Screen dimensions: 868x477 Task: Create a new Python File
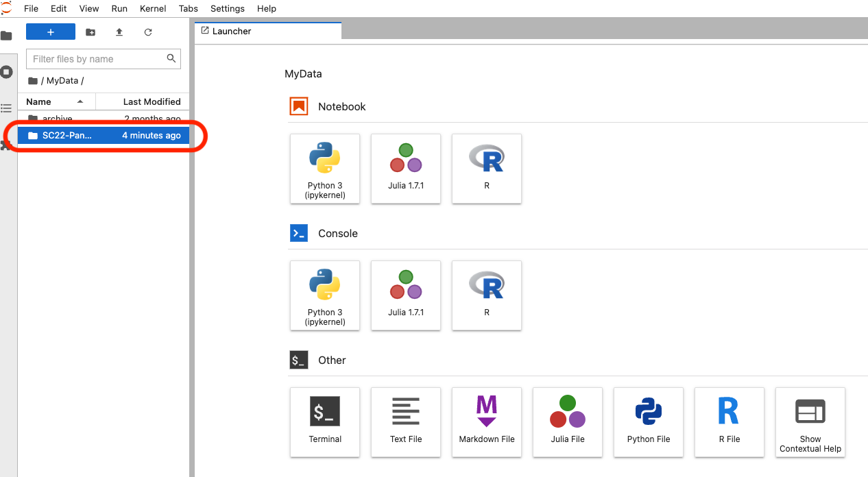pos(649,422)
